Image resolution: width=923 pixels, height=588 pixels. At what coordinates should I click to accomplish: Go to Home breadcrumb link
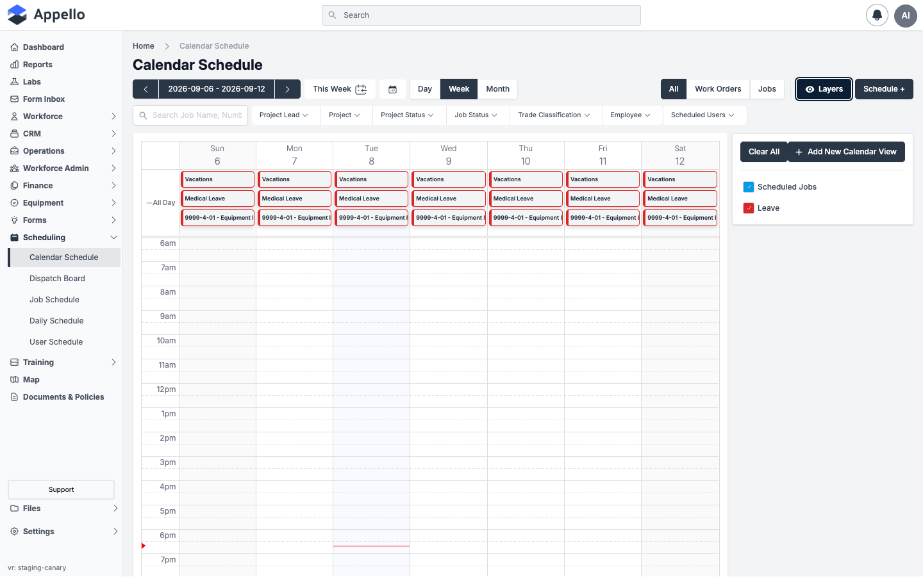tap(144, 46)
